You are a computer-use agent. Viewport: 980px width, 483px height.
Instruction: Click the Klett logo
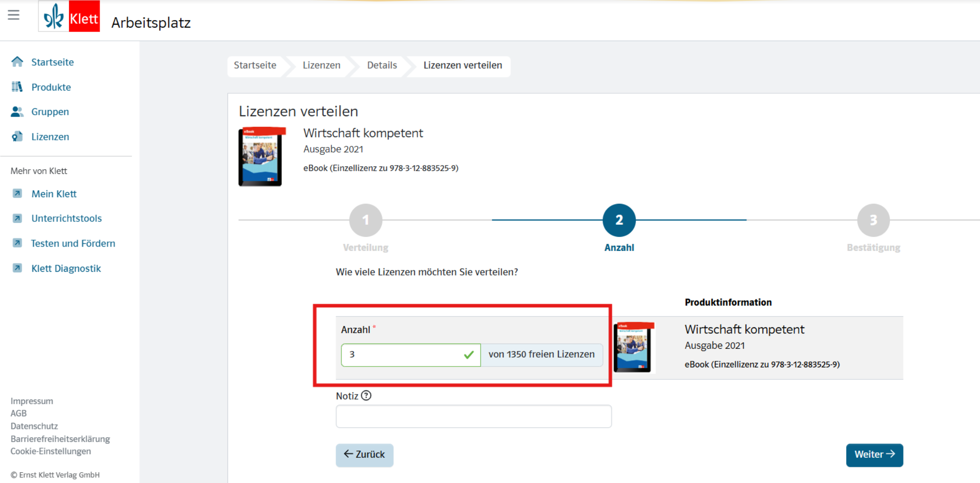coord(69,17)
